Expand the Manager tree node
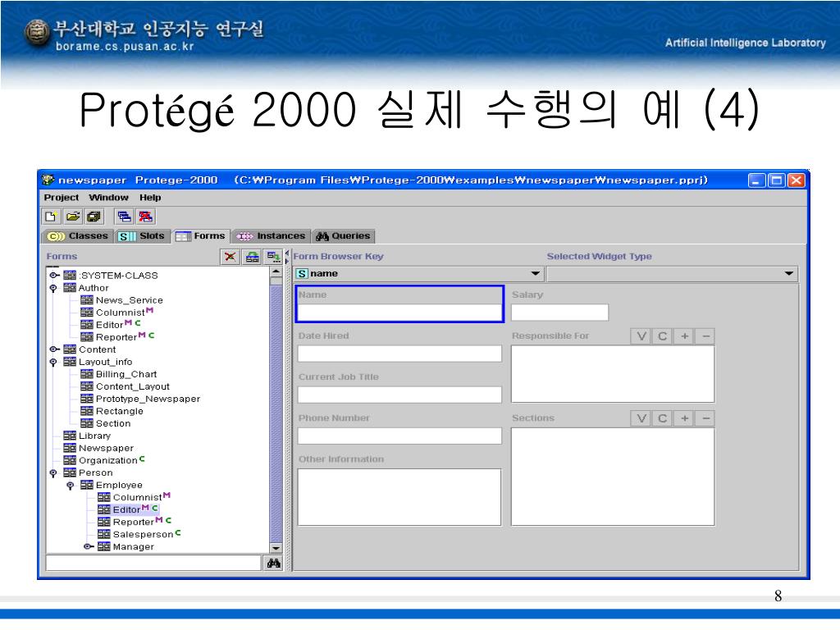This screenshot has height=630, width=840. click(88, 546)
